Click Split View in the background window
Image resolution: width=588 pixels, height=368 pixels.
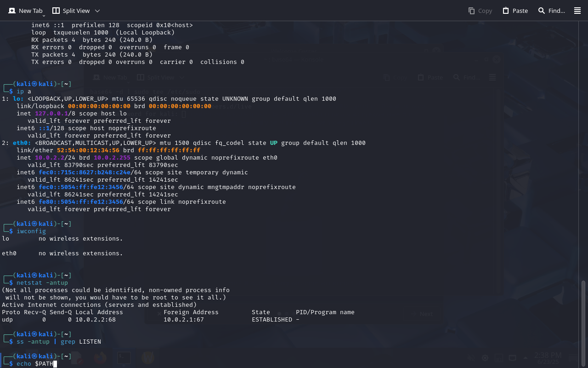click(156, 77)
